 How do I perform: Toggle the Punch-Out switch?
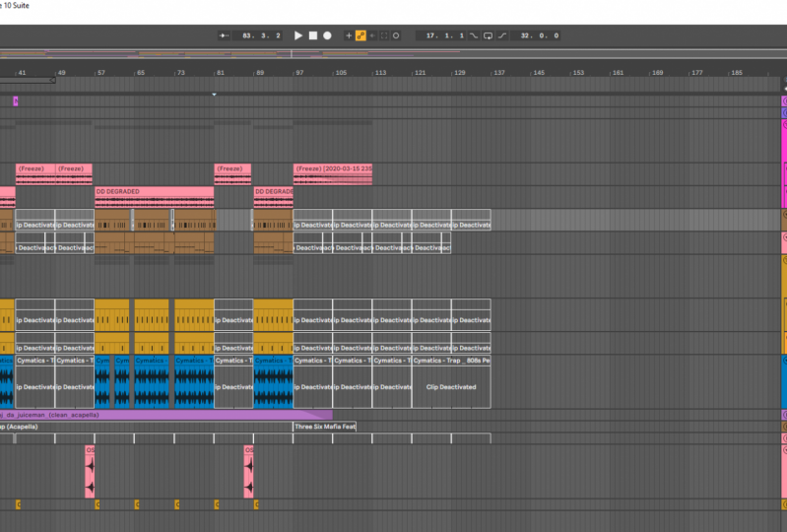(502, 35)
